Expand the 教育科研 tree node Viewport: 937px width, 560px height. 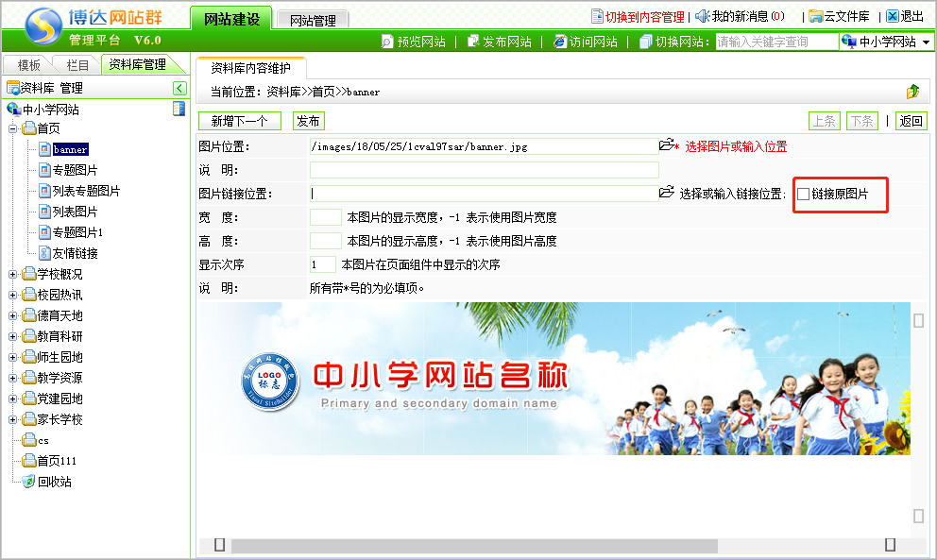(x=13, y=336)
